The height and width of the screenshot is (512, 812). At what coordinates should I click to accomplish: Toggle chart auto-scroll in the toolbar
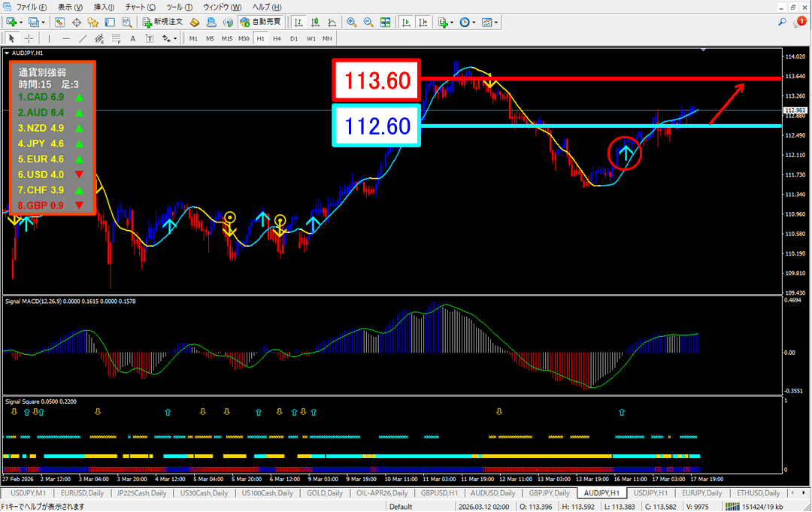(407, 23)
